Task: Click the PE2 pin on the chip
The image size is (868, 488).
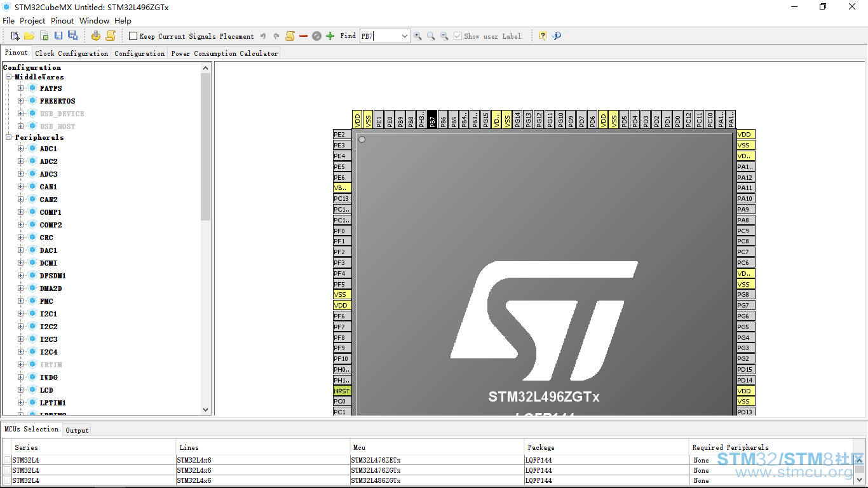Action: (342, 135)
